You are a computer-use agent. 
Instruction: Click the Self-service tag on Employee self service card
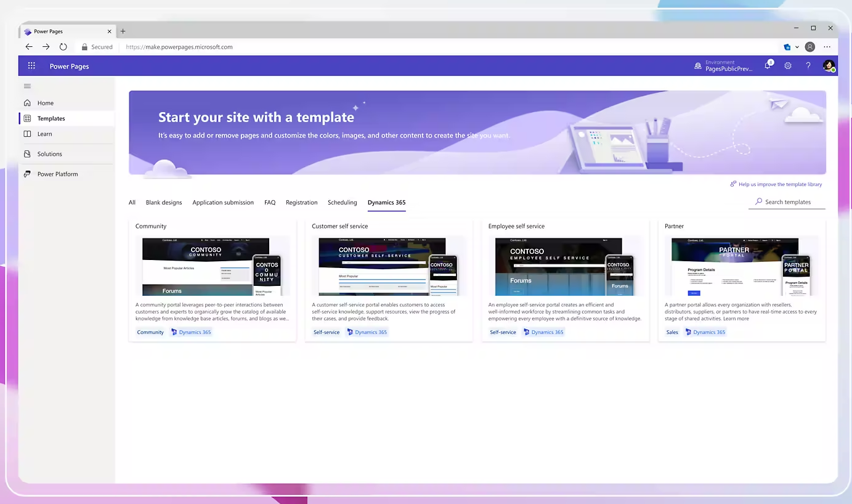503,332
